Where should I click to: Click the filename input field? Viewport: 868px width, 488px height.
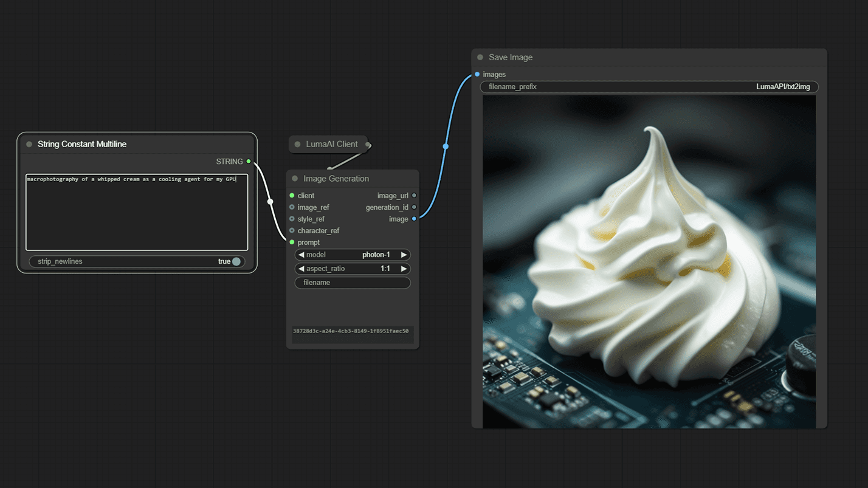(x=353, y=283)
